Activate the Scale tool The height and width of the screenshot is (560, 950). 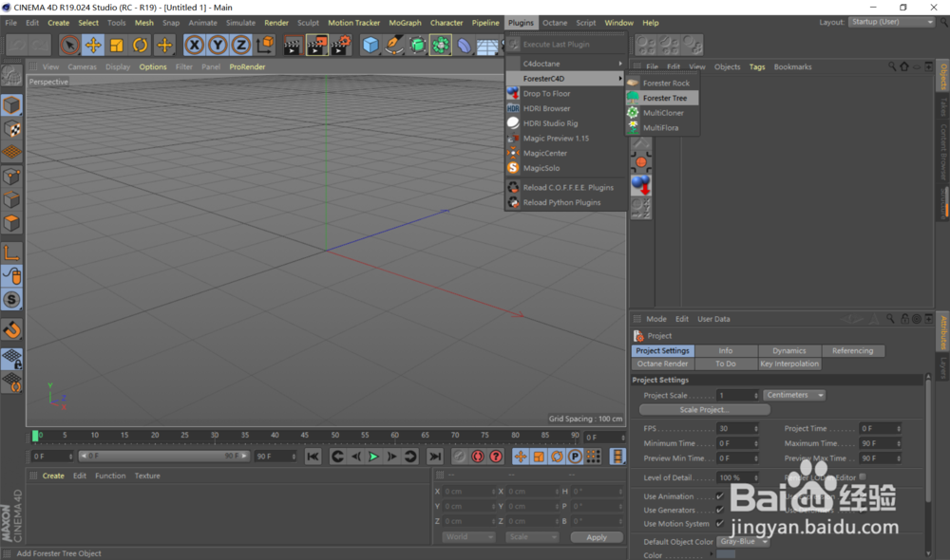tap(116, 45)
